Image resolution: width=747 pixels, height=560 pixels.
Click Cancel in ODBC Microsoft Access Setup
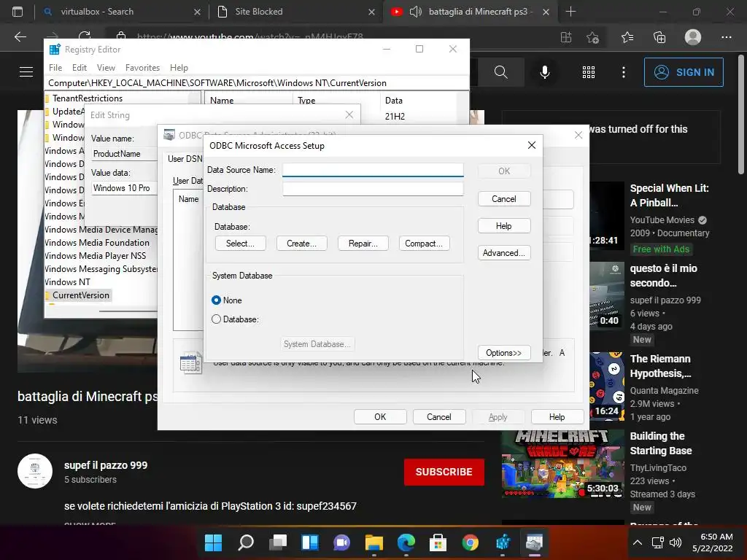tap(504, 199)
